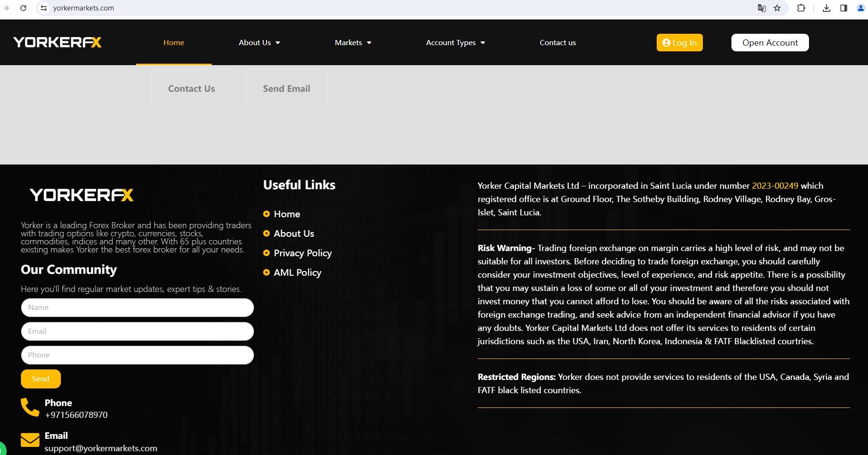Viewport: 868px width, 455px height.
Task: Open the Privacy Policy footer link
Action: tap(303, 253)
